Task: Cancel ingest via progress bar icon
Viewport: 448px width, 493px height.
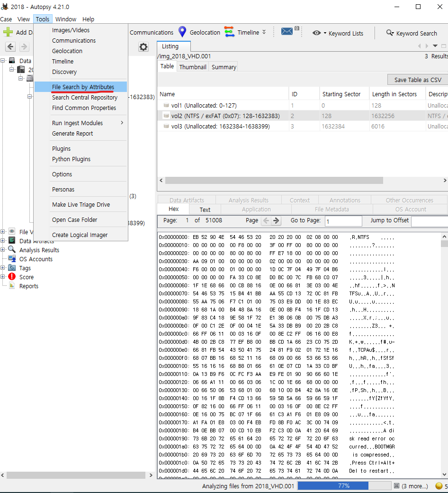Action: tap(396, 486)
